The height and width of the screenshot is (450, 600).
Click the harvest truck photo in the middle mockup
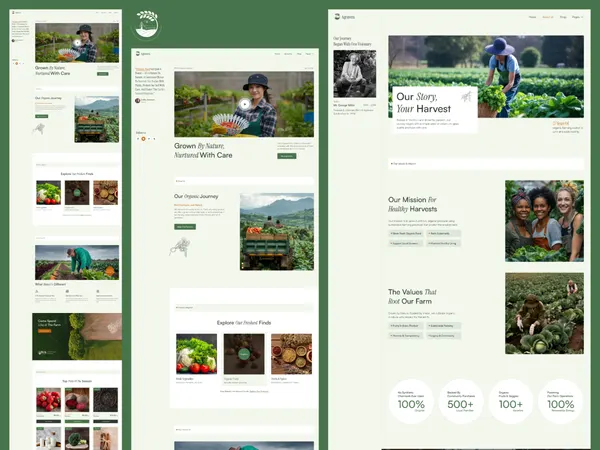pos(277,232)
